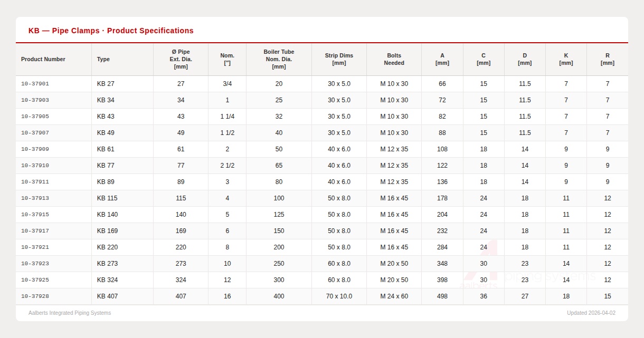Select the Boiler Tube Nom. Dia. header
The image size is (644, 338).
279,59
